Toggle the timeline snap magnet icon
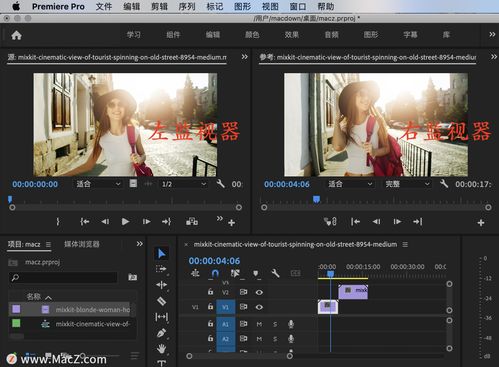This screenshot has height=367, width=499. pos(215,274)
